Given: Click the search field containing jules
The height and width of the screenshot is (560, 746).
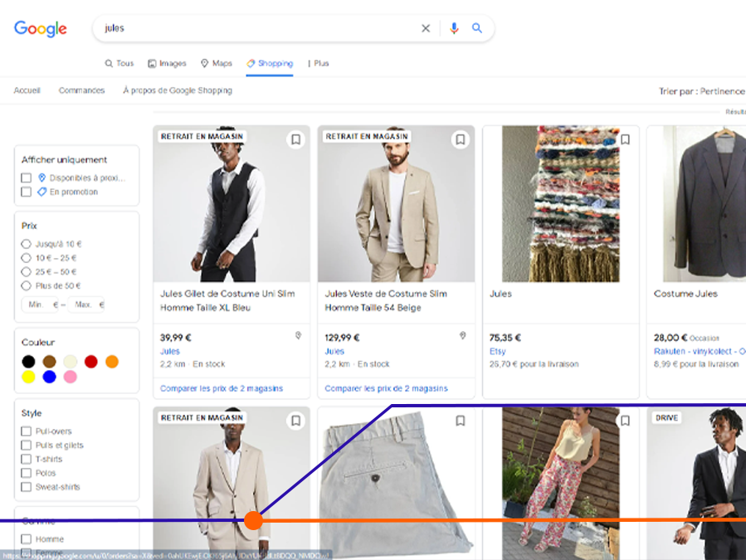Looking at the screenshot, I should [257, 28].
